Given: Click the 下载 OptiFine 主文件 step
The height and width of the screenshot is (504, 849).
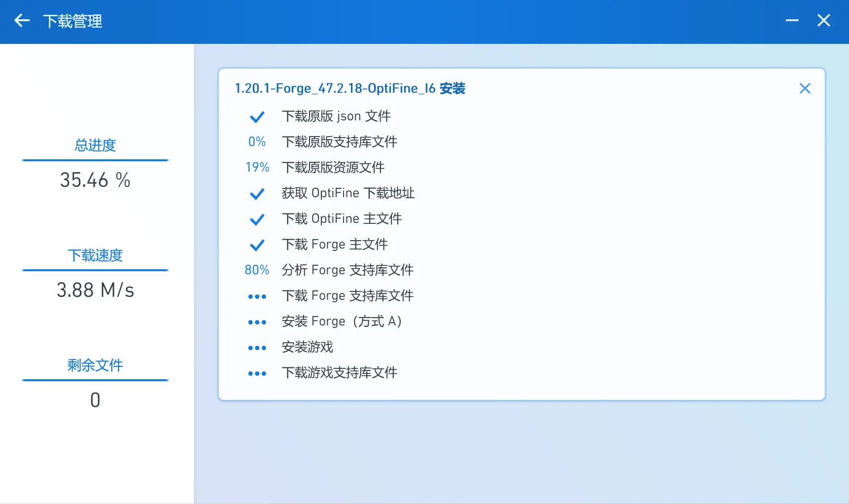Looking at the screenshot, I should tap(342, 218).
